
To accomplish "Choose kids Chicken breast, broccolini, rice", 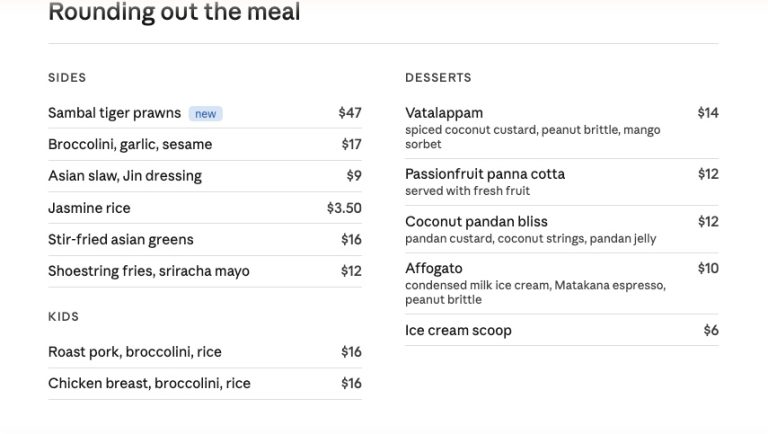I will pyautogui.click(x=149, y=383).
